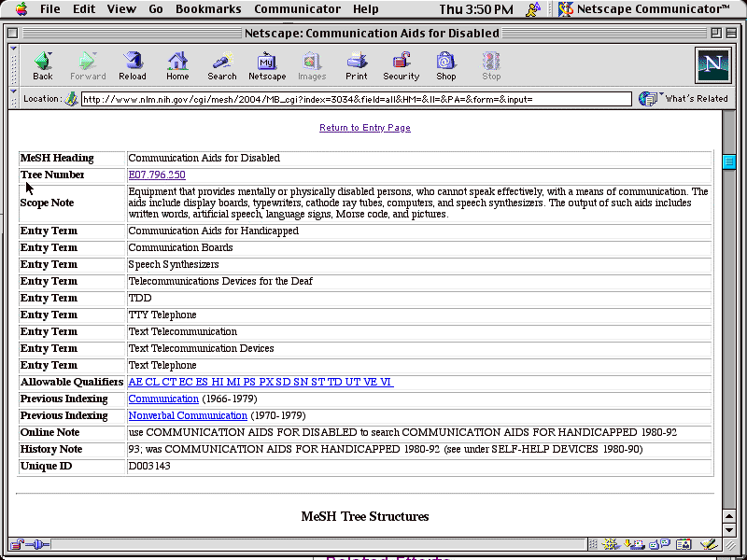Open the Edit menu
Image resolution: width=747 pixels, height=560 pixels.
tap(84, 8)
